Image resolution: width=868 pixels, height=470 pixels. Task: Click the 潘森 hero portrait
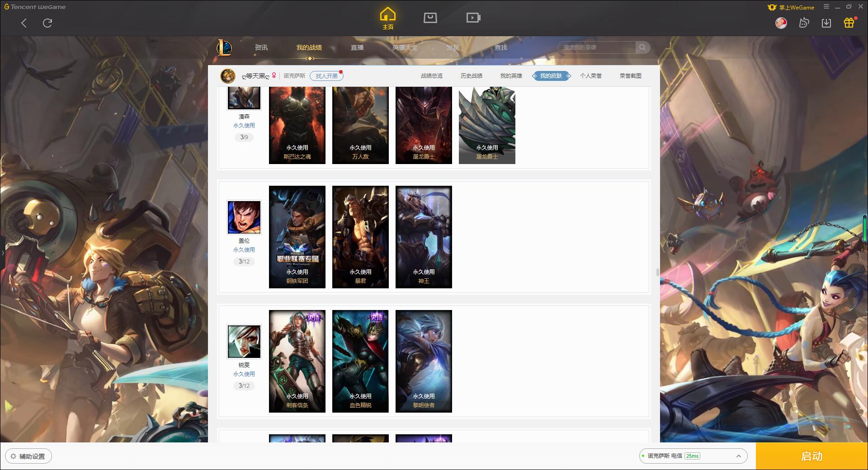[x=244, y=98]
